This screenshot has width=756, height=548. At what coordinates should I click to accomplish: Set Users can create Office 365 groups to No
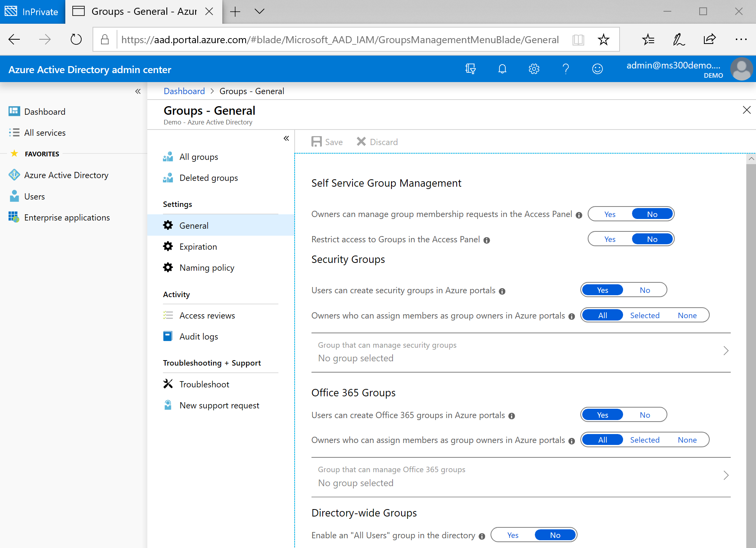[645, 415]
